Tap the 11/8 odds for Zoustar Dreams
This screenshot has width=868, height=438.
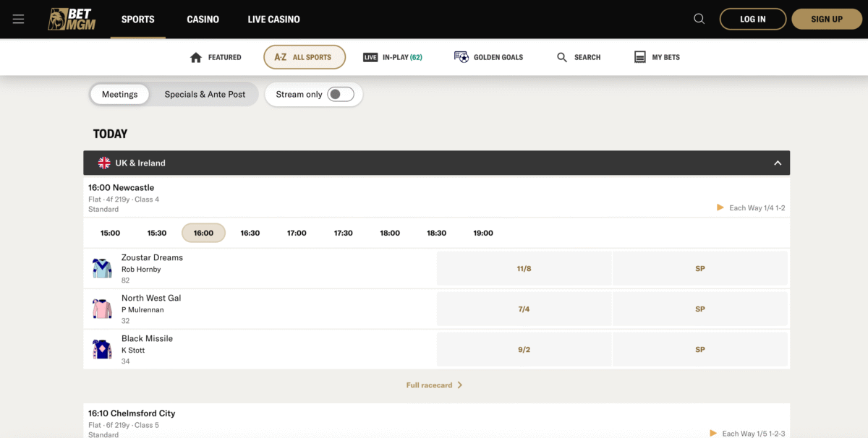524,268
